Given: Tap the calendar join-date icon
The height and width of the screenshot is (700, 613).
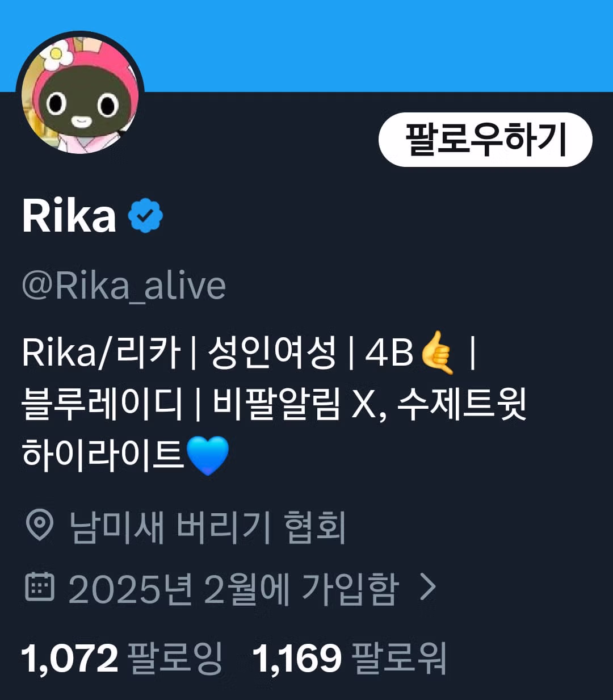Looking at the screenshot, I should 40,588.
